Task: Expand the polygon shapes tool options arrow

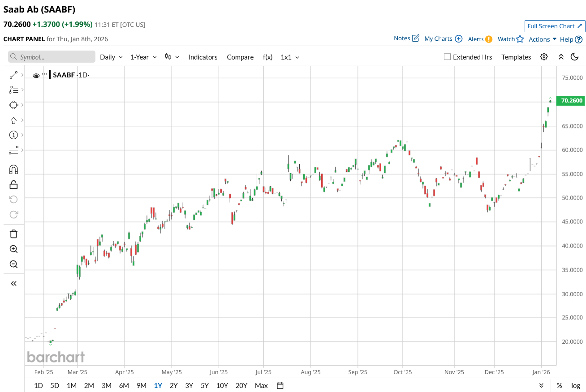Action: click(x=22, y=105)
